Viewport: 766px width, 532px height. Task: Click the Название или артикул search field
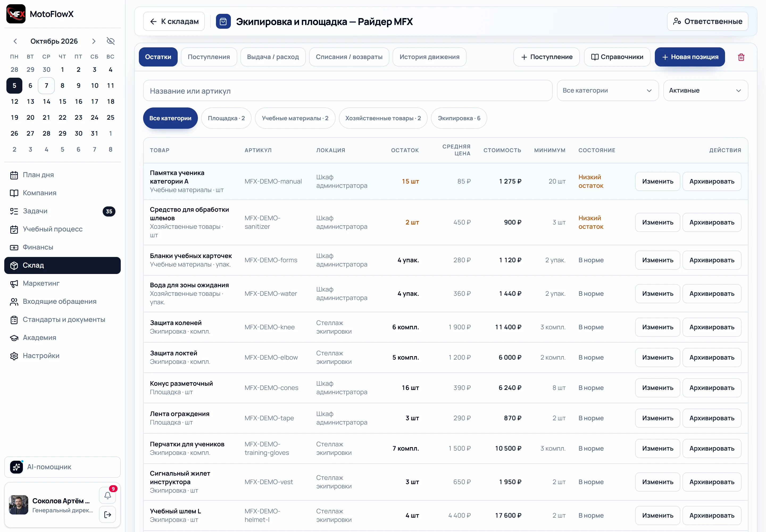tap(348, 91)
